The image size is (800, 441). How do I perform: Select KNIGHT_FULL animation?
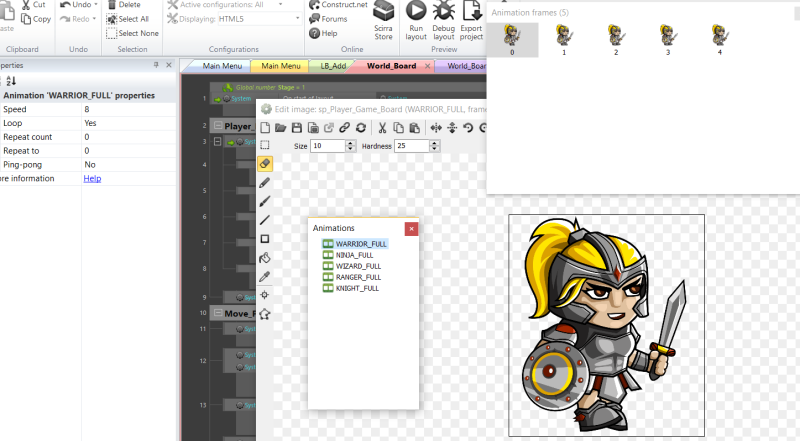pyautogui.click(x=351, y=288)
